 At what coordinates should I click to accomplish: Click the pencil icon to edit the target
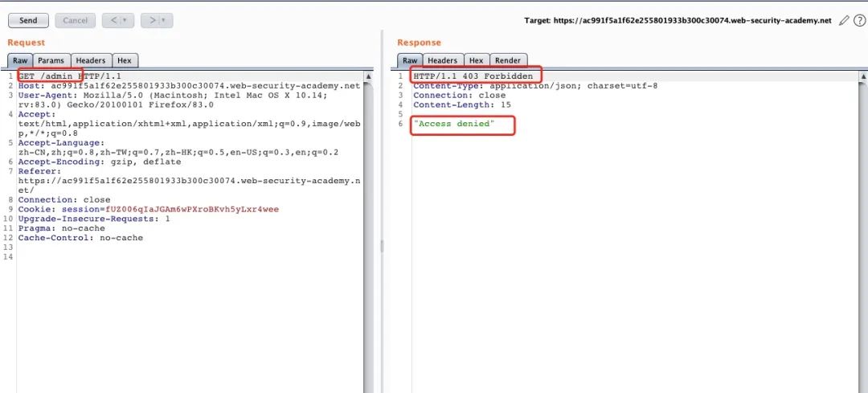pos(844,20)
